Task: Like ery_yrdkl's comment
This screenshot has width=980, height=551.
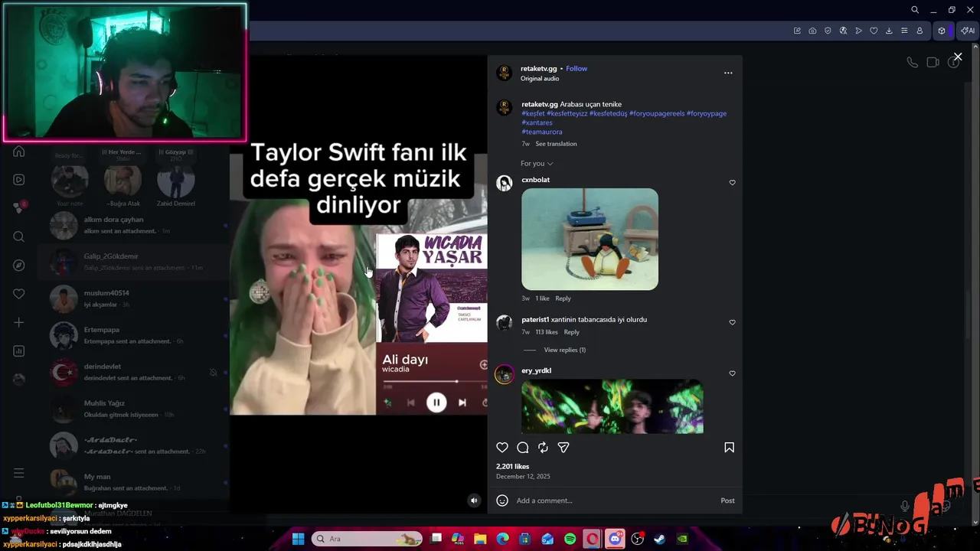Action: [x=732, y=373]
